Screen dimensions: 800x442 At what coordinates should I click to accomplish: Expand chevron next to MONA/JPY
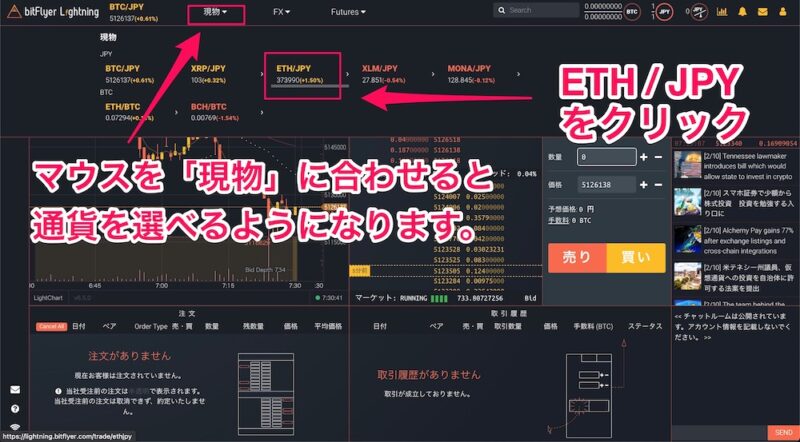[x=519, y=74]
